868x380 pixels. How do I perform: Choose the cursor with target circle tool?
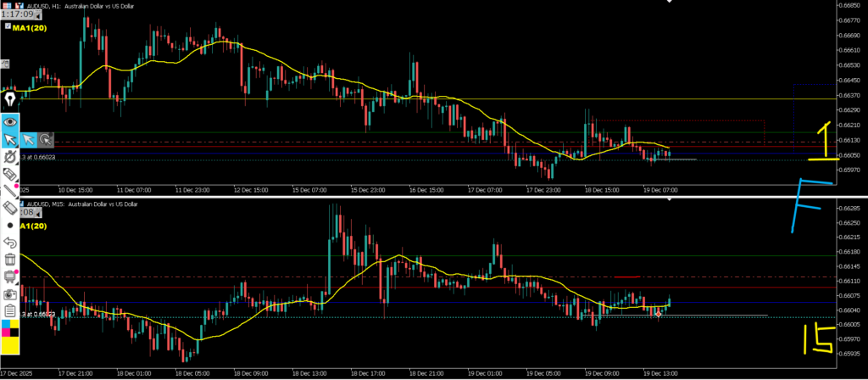point(46,139)
